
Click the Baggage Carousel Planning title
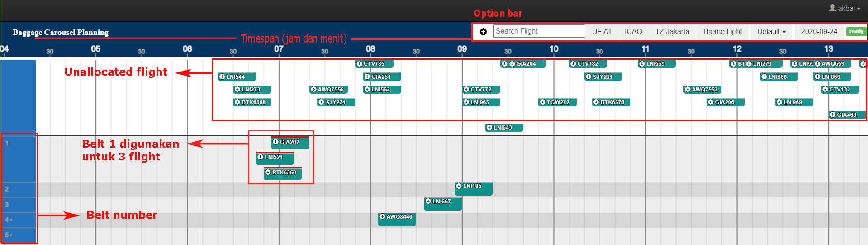coord(61,32)
